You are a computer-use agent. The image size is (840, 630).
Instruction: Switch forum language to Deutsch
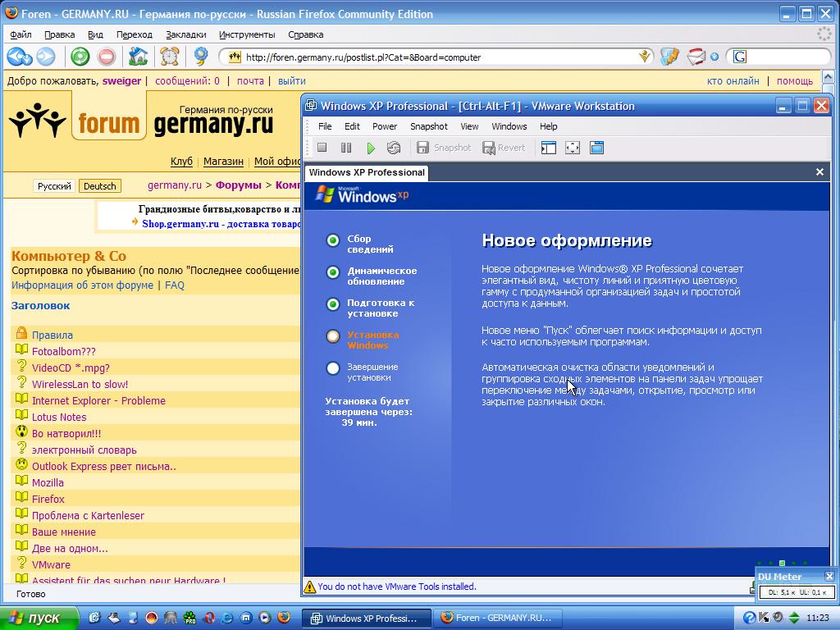[x=99, y=186]
